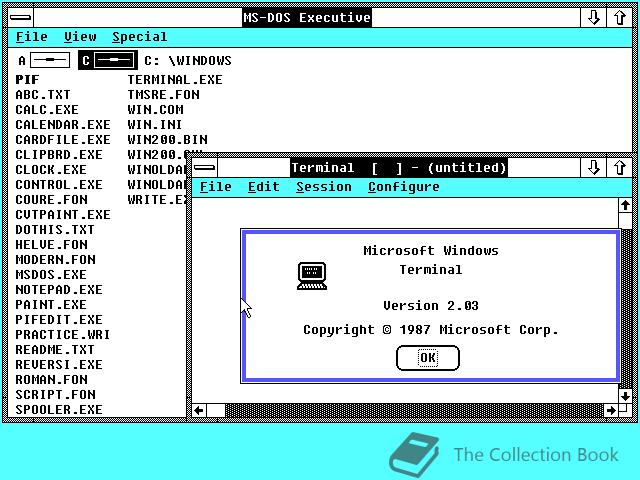Select ABC.TXT in file list

point(43,95)
